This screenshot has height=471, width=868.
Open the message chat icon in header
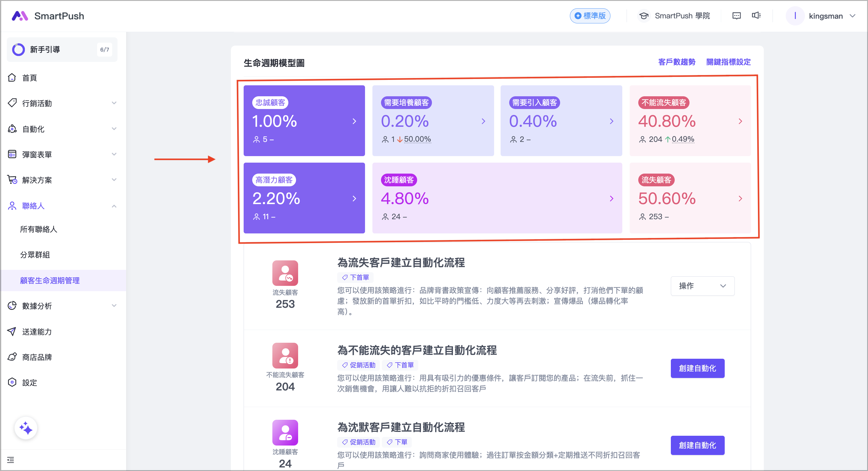736,16
